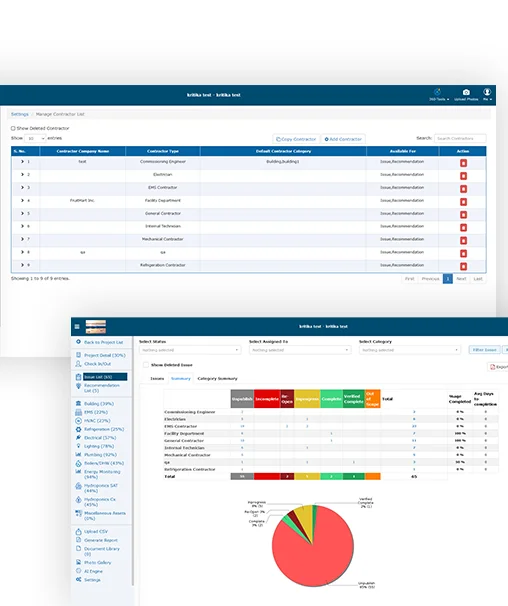Image resolution: width=508 pixels, height=606 pixels.
Task: Click the Add Contractor button
Action: coord(343,139)
